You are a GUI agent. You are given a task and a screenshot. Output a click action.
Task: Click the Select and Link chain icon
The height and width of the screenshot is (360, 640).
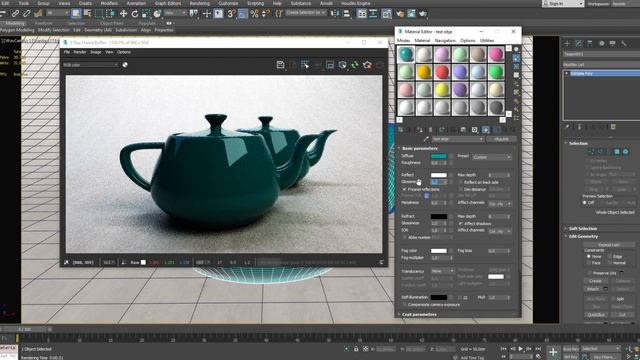(x=16, y=14)
